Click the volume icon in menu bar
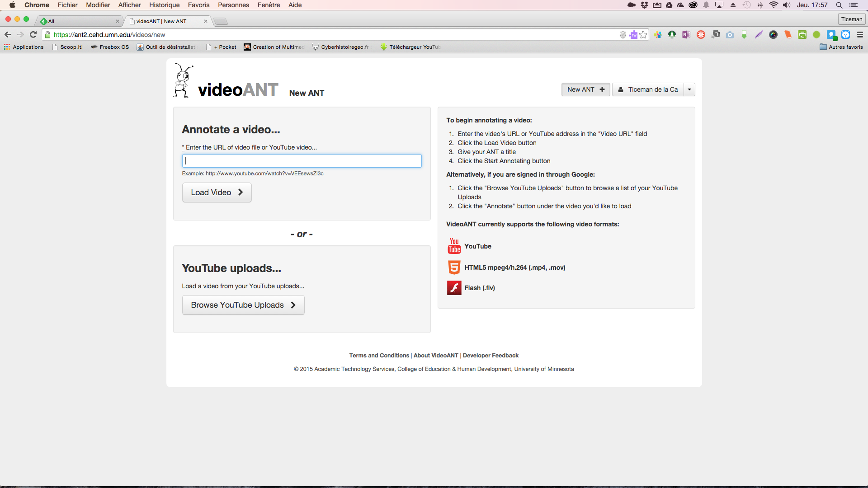Viewport: 868px width, 488px height. [x=787, y=5]
